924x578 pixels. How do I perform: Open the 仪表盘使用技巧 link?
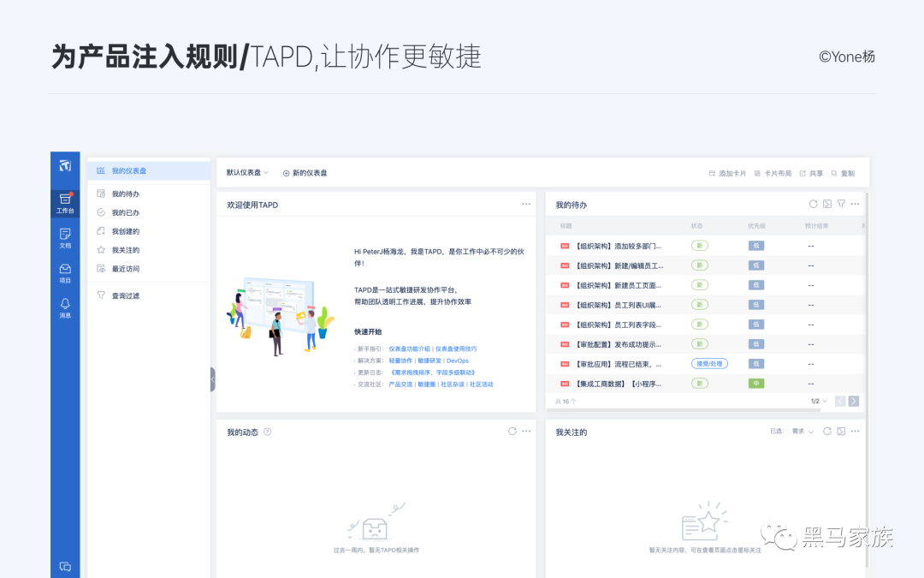click(x=456, y=349)
